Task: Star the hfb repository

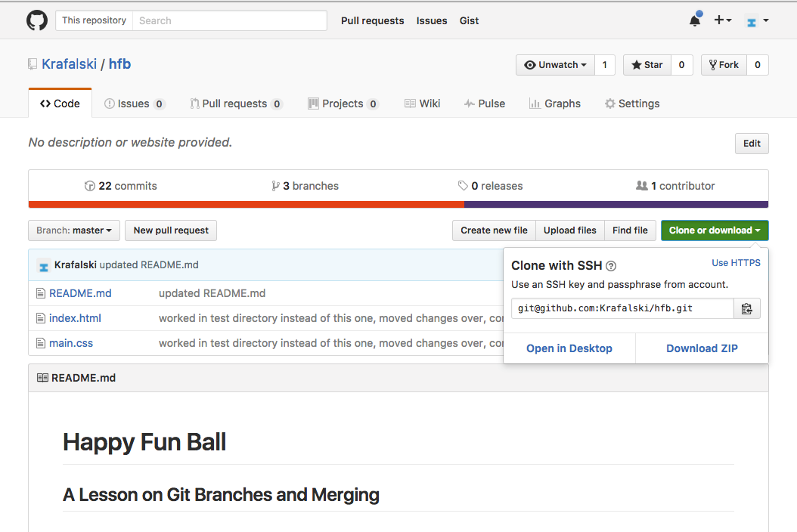Action: [647, 65]
